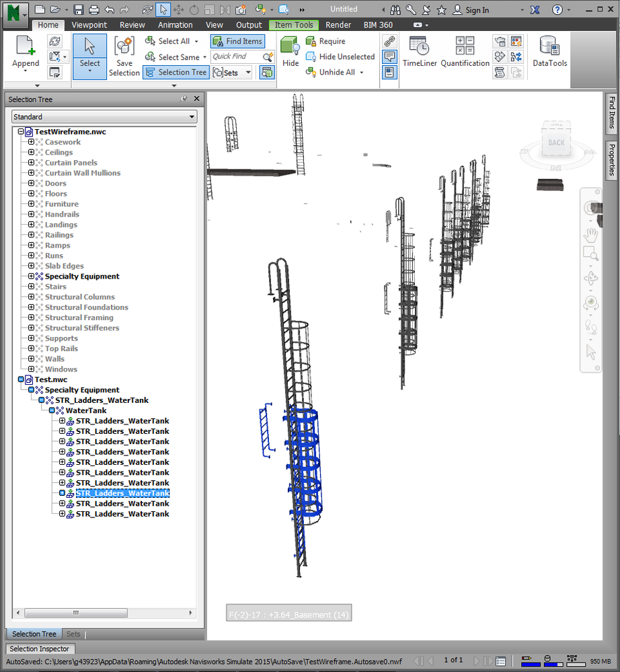This screenshot has width=620, height=672.
Task: Switch to the Sets tab at panel bottom
Action: click(x=73, y=634)
